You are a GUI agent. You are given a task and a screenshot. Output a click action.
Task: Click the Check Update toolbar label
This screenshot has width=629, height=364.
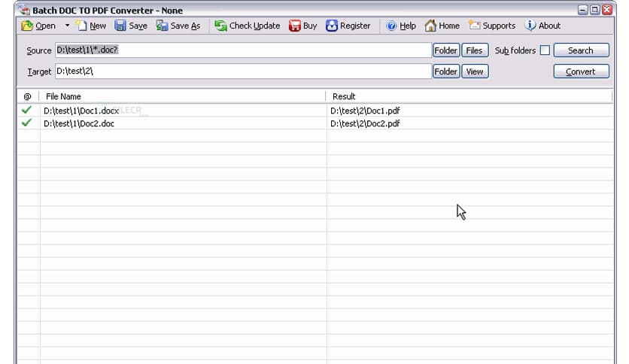[255, 26]
